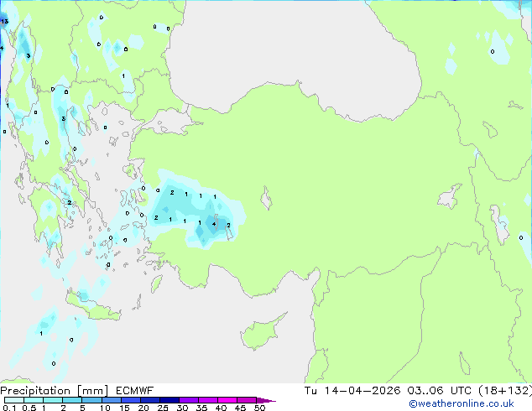Click the '(18+132)' forecast offset text
This screenshot has width=532, height=411.
point(505,391)
